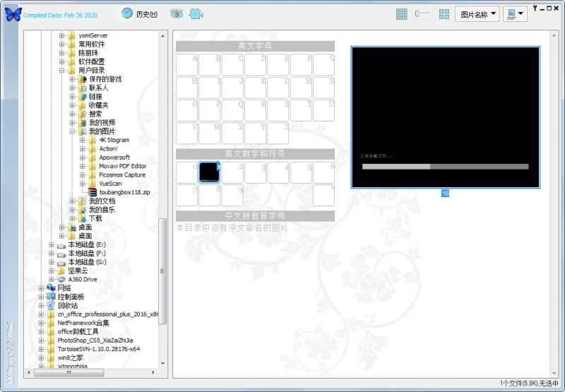Click the blue butterfly application logo
565x392 pixels.
pos(13,14)
